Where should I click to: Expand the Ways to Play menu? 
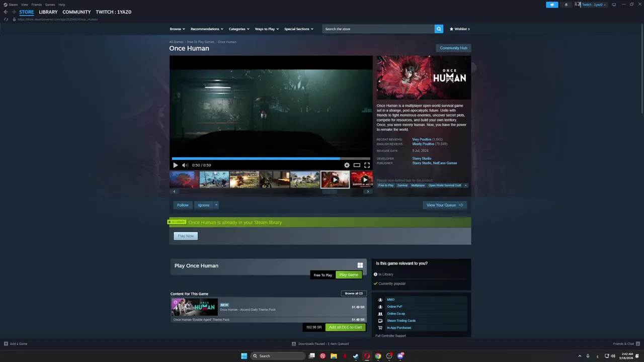coord(267,29)
